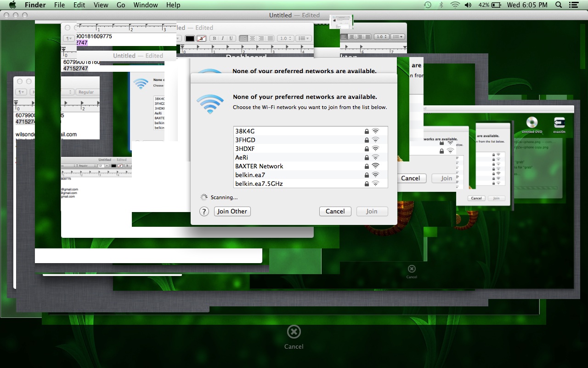Open the Help menu
This screenshot has height=368, width=588.
173,5
